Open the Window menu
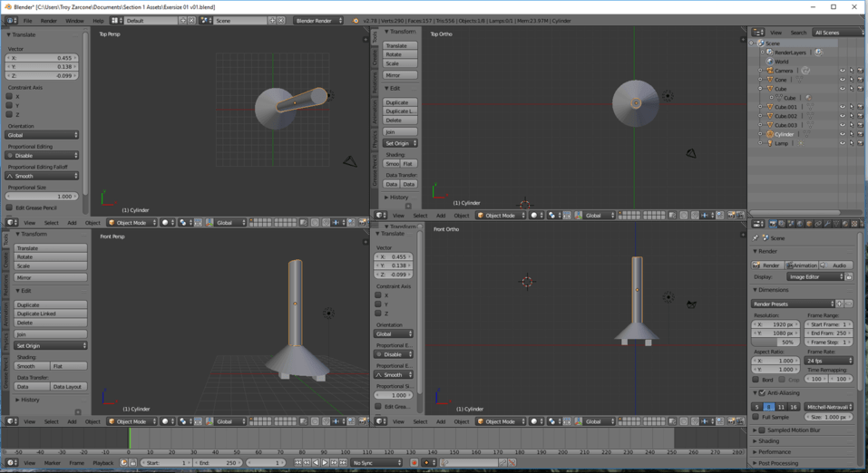Image resolution: width=868 pixels, height=473 pixels. (x=74, y=20)
